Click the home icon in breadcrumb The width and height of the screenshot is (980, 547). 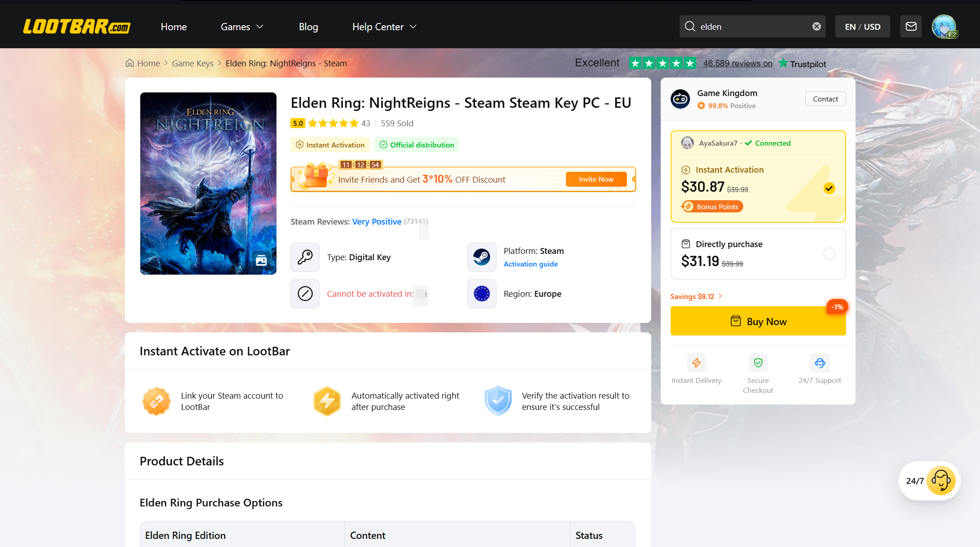tap(129, 63)
